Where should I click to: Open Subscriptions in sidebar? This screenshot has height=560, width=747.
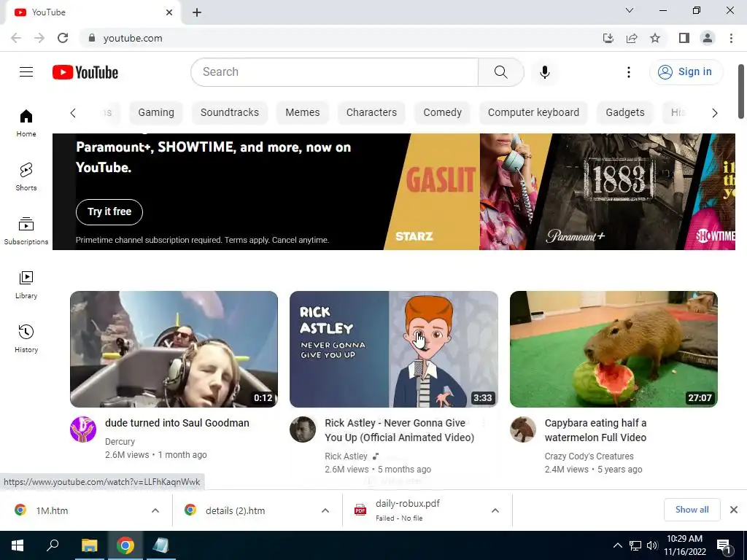pos(26,231)
